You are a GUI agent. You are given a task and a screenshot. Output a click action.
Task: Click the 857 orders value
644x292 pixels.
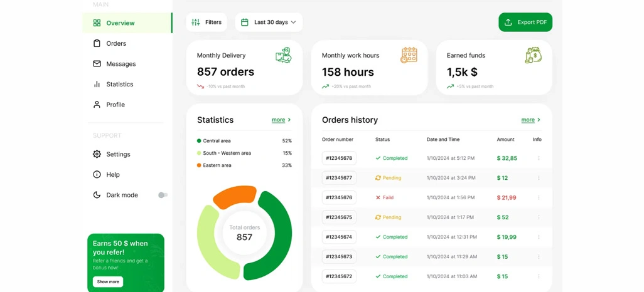point(225,72)
